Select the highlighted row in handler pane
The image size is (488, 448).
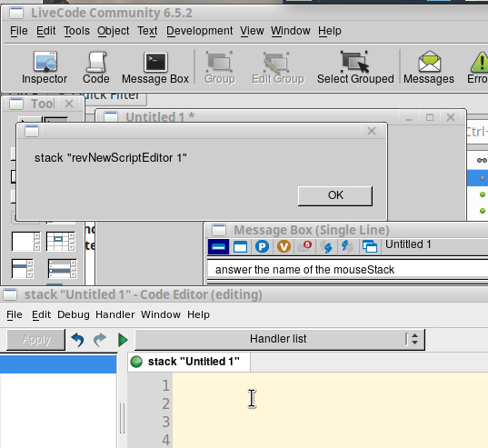coord(58,364)
